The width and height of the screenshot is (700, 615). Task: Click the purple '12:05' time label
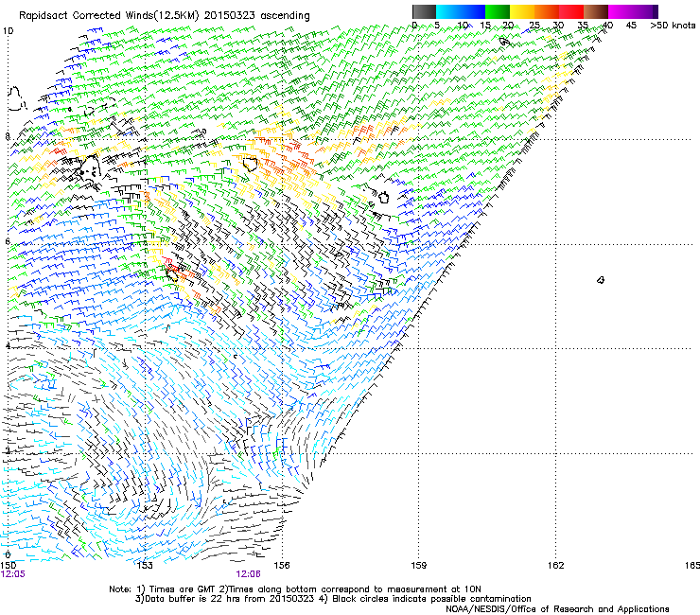pyautogui.click(x=13, y=574)
